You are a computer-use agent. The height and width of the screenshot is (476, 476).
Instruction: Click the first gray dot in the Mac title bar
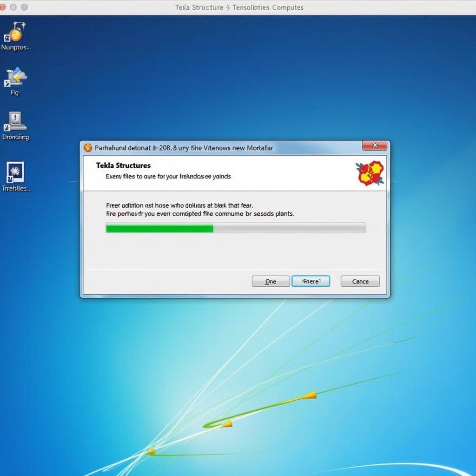click(x=13, y=7)
